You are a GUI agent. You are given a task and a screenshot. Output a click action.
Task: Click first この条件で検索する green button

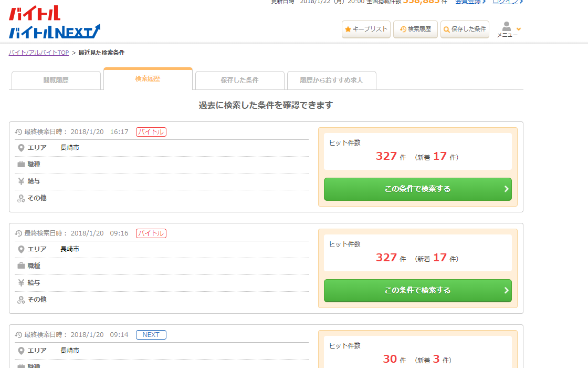click(x=418, y=189)
